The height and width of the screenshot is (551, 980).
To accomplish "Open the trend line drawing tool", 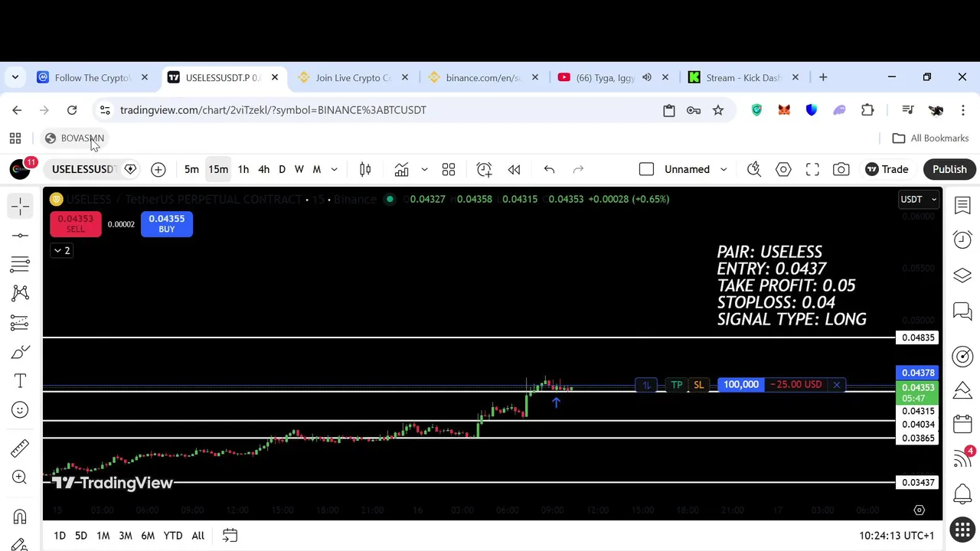I will point(21,235).
